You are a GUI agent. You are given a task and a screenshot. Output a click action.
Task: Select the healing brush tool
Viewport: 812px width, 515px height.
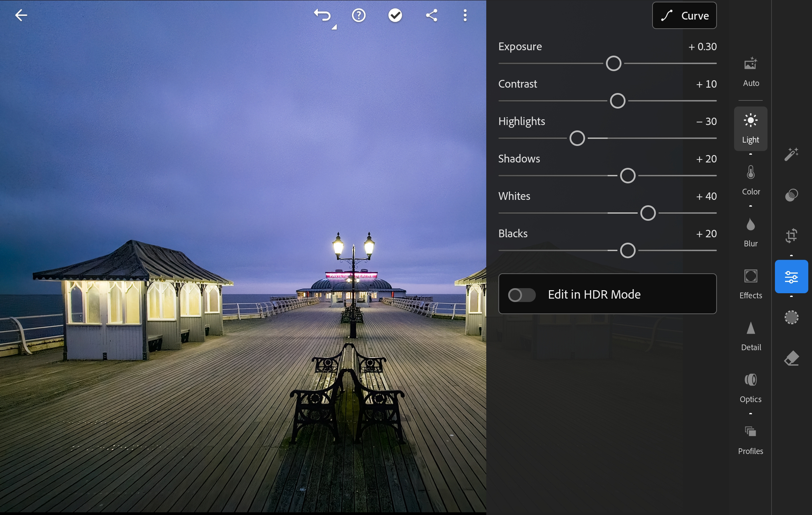point(792,194)
